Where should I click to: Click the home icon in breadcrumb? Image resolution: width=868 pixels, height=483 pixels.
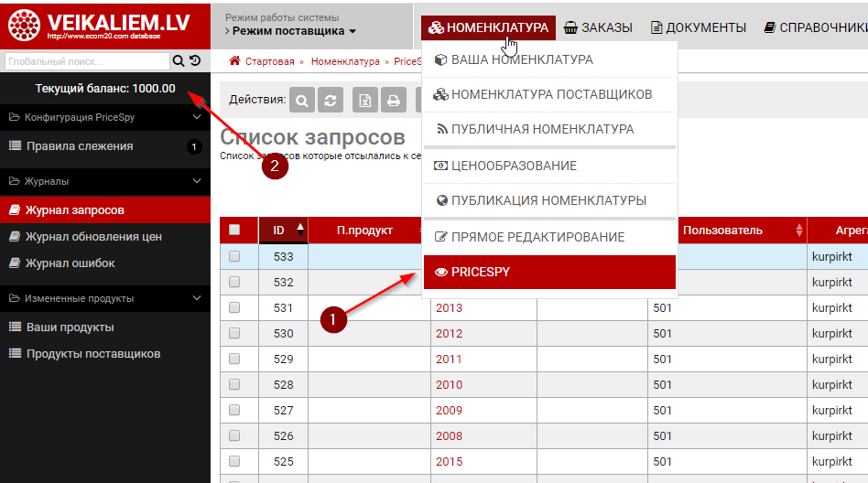tap(235, 61)
